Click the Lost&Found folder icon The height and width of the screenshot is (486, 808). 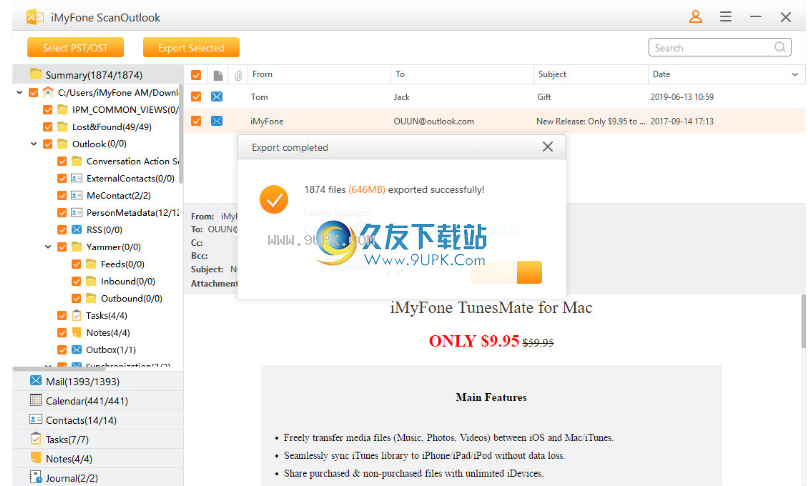click(x=62, y=126)
